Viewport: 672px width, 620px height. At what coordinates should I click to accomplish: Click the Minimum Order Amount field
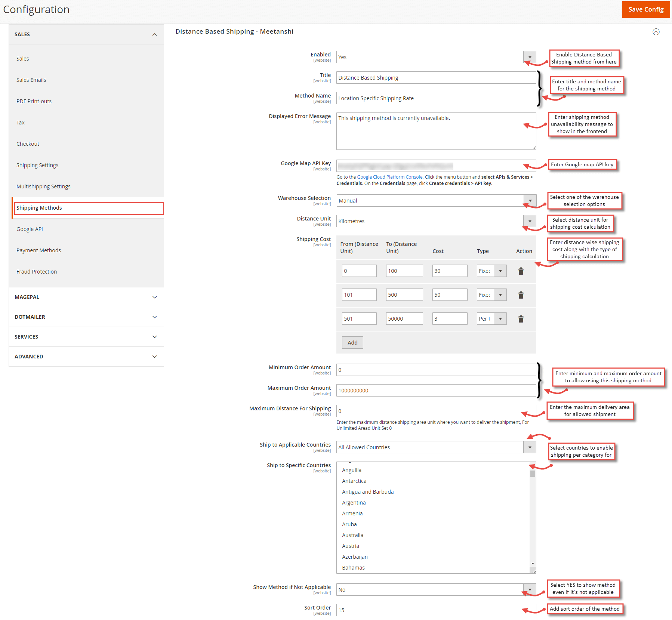(x=436, y=370)
